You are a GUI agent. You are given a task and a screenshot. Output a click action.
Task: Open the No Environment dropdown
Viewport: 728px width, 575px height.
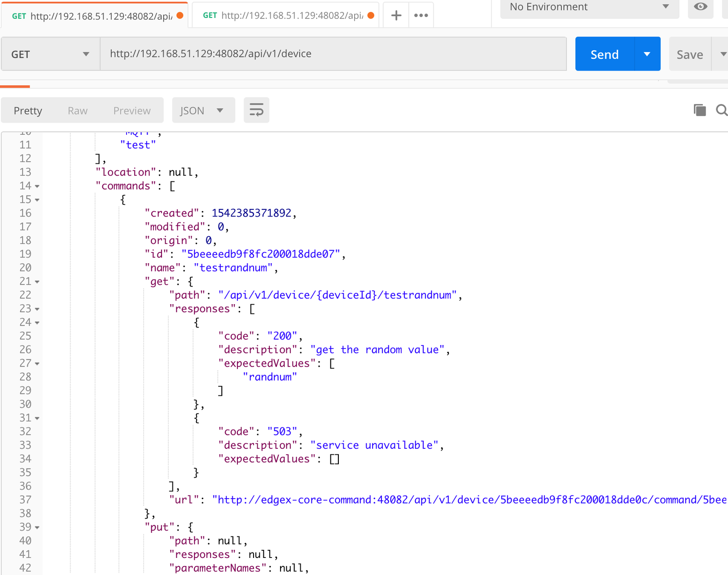[x=589, y=7]
